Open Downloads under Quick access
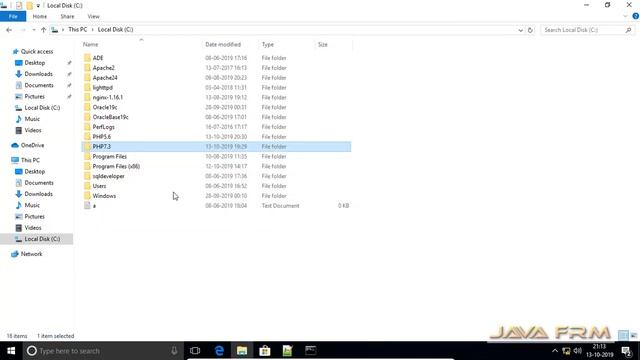This screenshot has height=360, width=640. click(38, 74)
